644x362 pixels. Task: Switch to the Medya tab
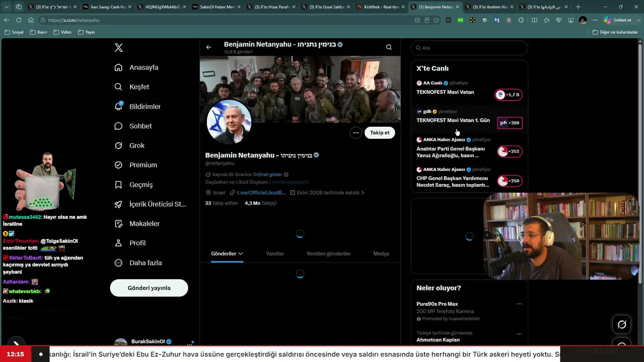[x=381, y=254]
